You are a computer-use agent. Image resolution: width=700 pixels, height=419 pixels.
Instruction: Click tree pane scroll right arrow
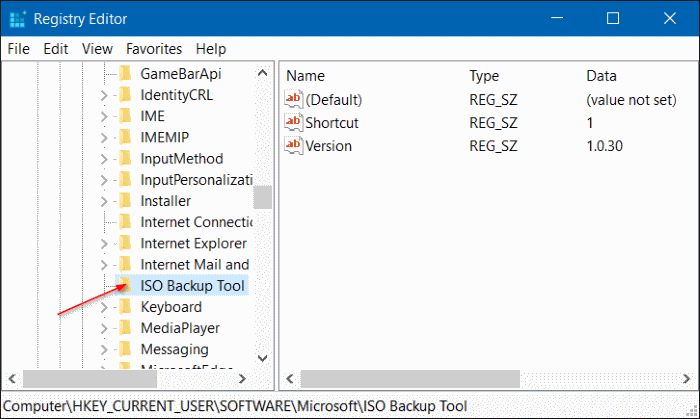[x=242, y=379]
